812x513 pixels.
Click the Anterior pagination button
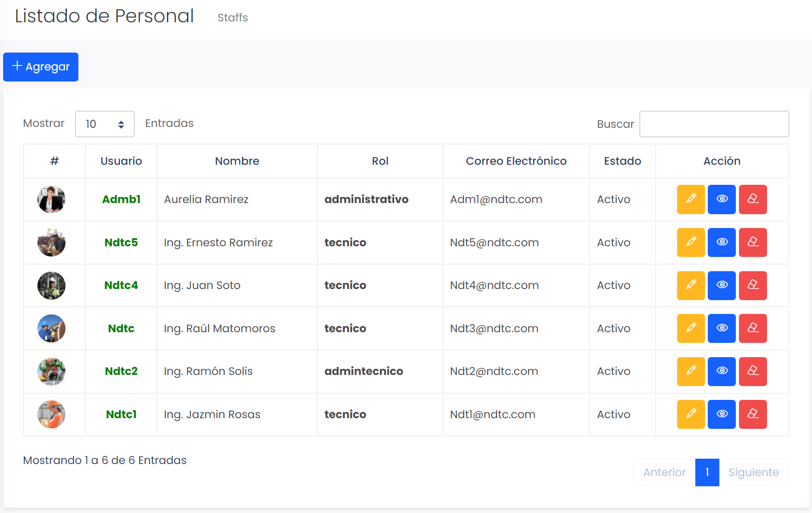(664, 472)
